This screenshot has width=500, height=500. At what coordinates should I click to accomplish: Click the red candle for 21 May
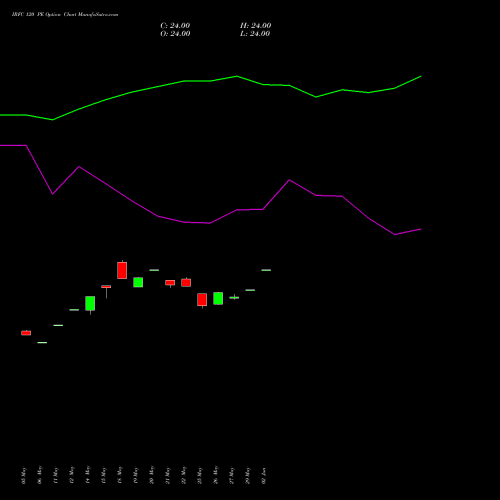(170, 282)
